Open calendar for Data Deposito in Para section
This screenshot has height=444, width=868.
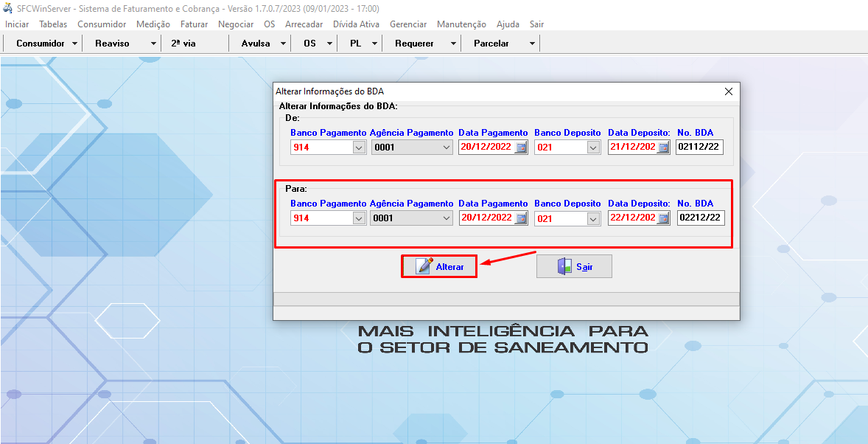[x=663, y=218]
